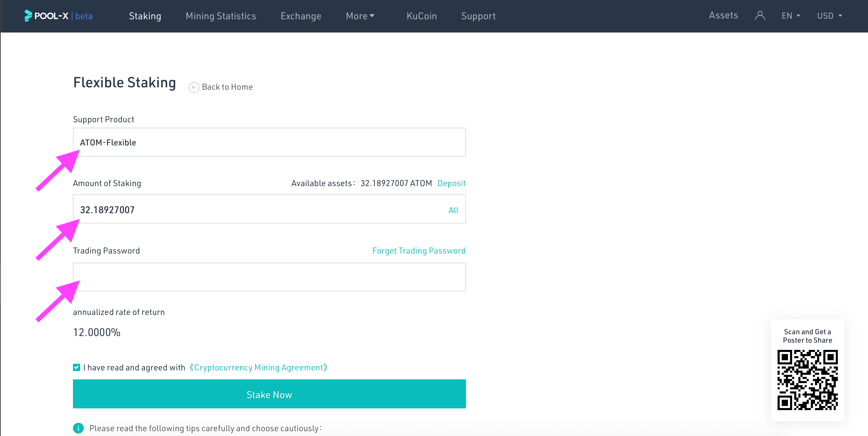Click the Trading Password input field

(269, 276)
